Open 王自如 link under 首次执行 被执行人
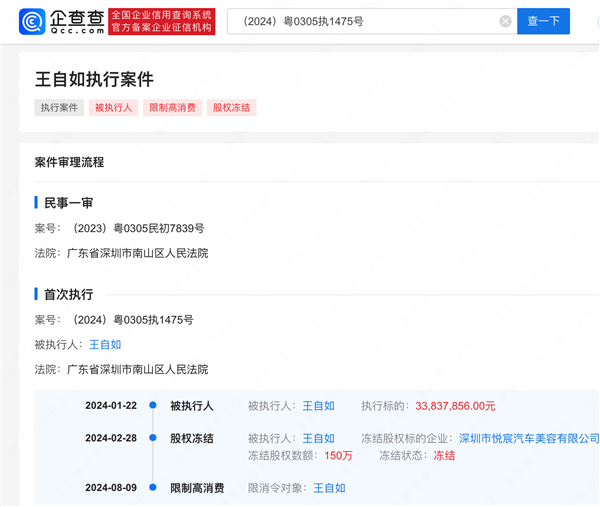The height and width of the screenshot is (507, 600). pos(105,345)
